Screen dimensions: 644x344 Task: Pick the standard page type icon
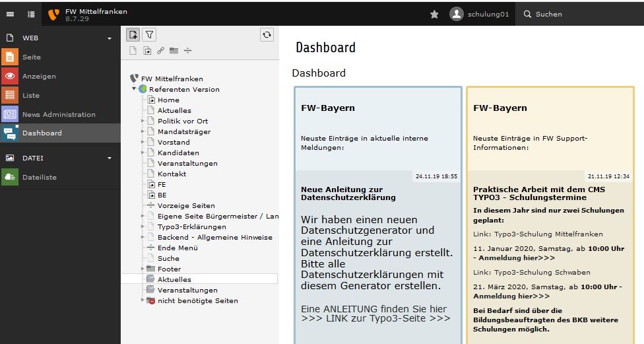point(133,51)
